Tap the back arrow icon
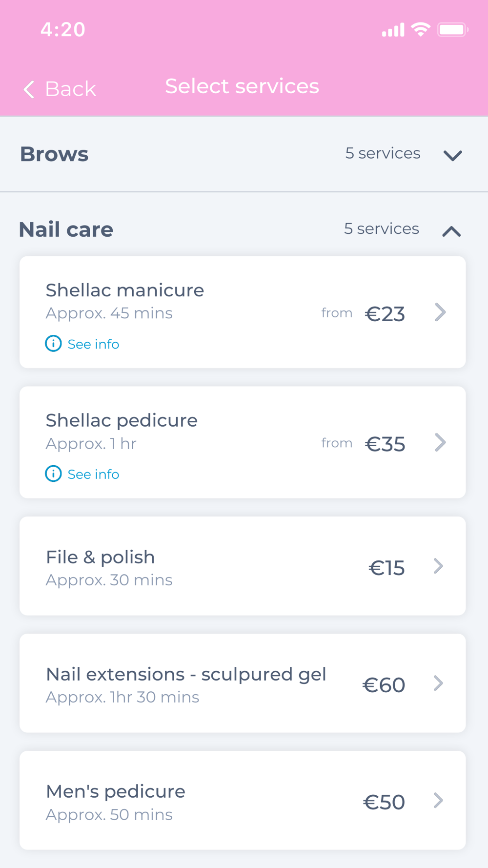 click(29, 89)
